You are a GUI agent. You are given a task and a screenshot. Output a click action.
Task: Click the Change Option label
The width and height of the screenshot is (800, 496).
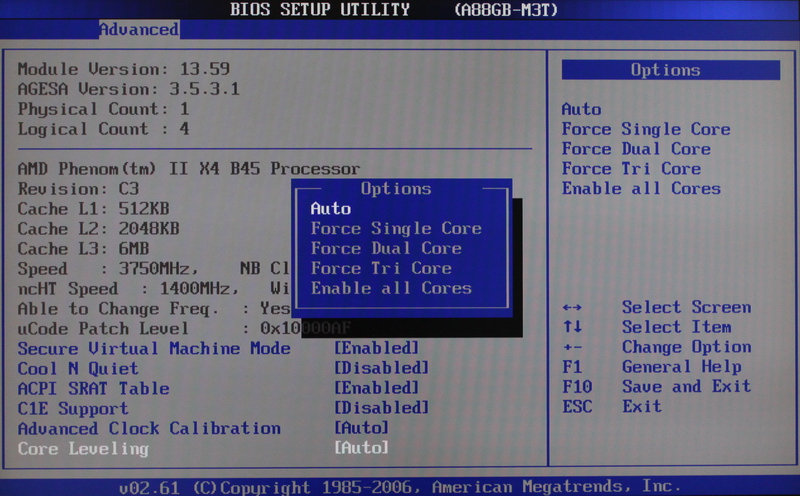pyautogui.click(x=686, y=347)
